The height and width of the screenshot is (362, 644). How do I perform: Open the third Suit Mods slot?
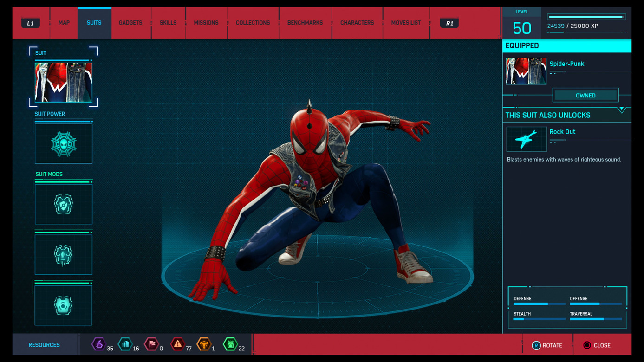pos(64,305)
